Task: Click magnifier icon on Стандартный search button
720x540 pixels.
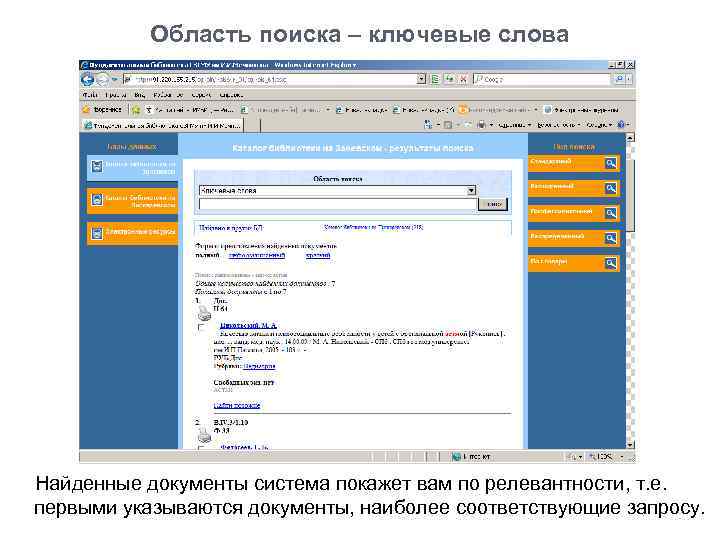Action: (610, 163)
